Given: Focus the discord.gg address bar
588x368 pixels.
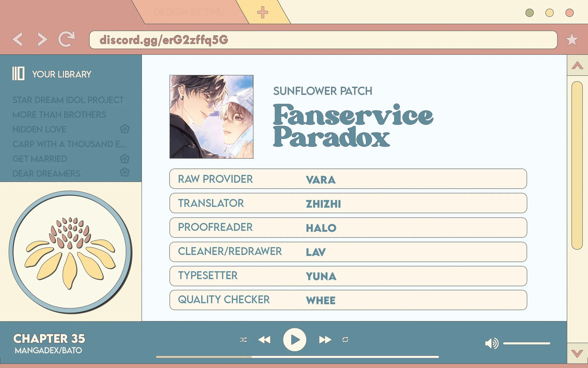Looking at the screenshot, I should coord(323,40).
